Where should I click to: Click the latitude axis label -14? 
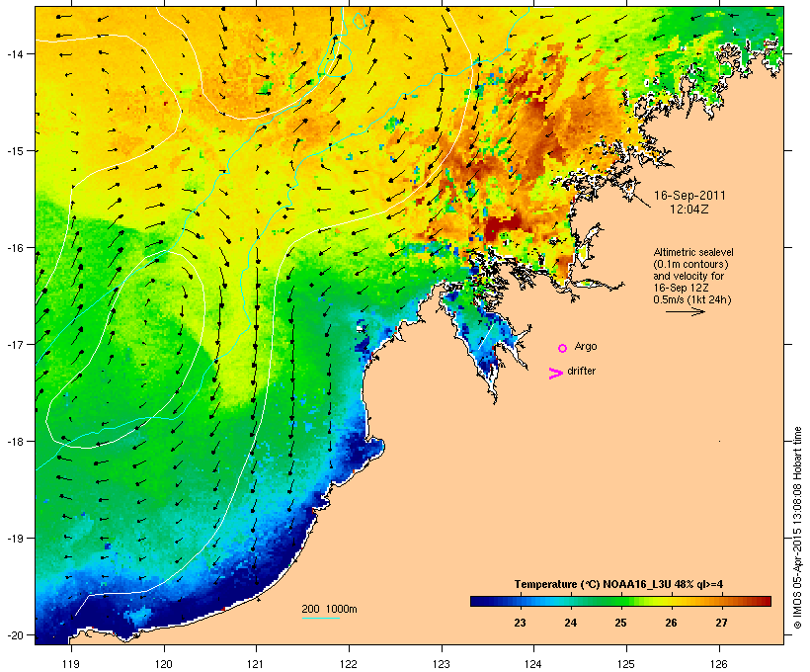click(14, 53)
